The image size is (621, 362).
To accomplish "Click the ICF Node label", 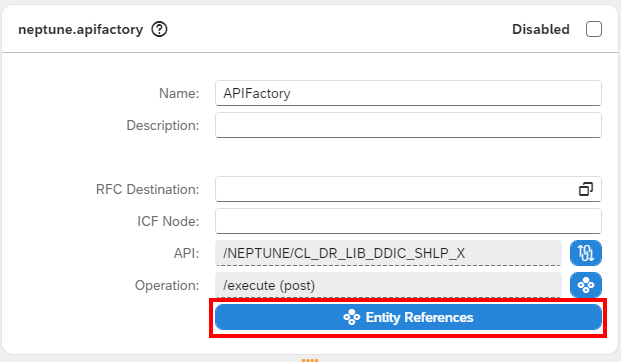I will click(168, 221).
